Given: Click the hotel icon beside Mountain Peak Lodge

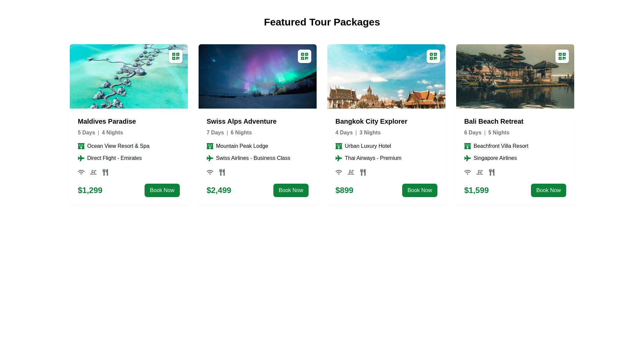Looking at the screenshot, I should [x=210, y=146].
